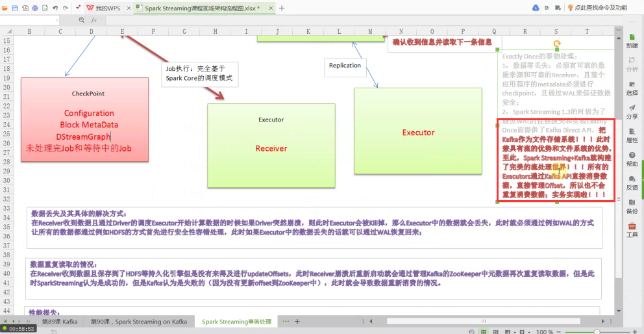
Task: Click the 数据重复读取的情况 text box
Action: click(x=314, y=279)
